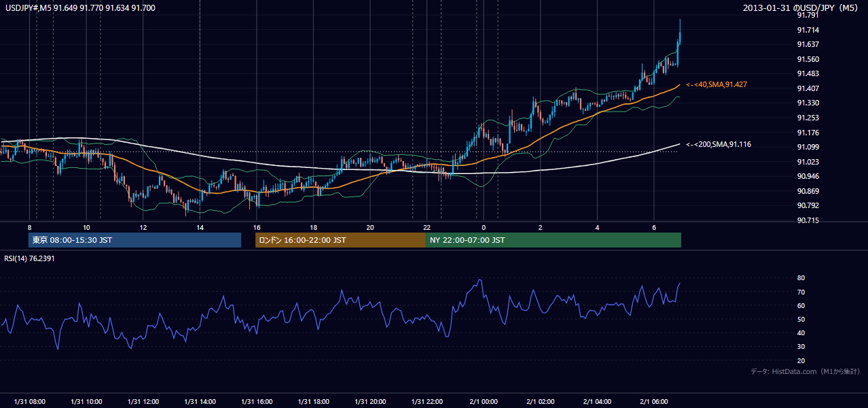Click price axis label 91.176

coord(807,133)
